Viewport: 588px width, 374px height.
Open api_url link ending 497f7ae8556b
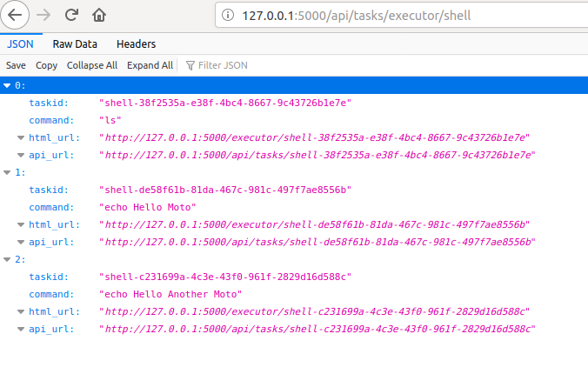[x=318, y=242]
